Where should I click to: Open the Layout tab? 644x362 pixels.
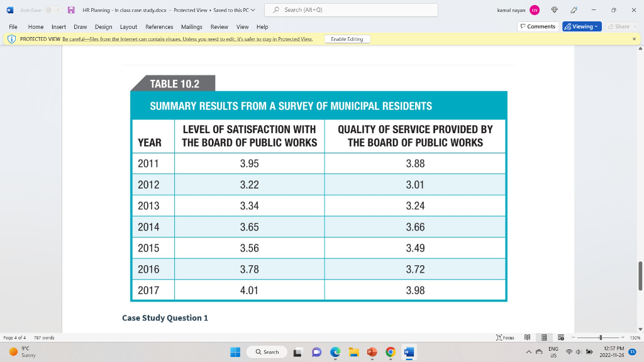128,26
